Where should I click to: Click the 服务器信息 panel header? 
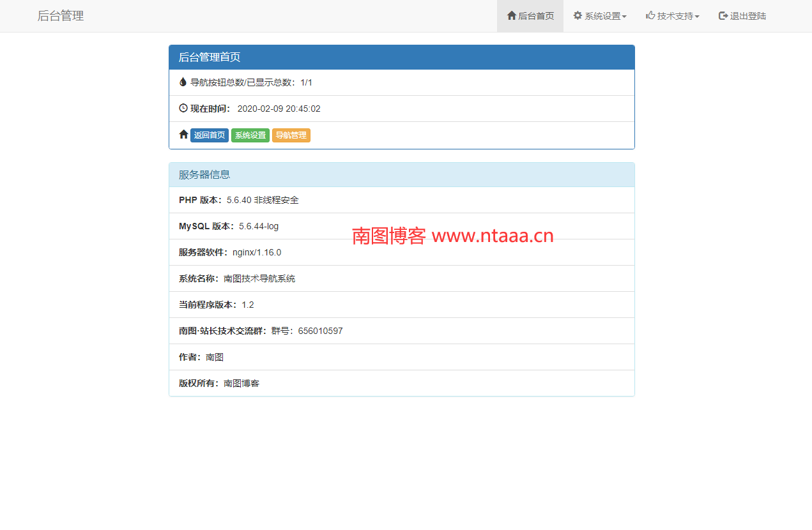204,174
